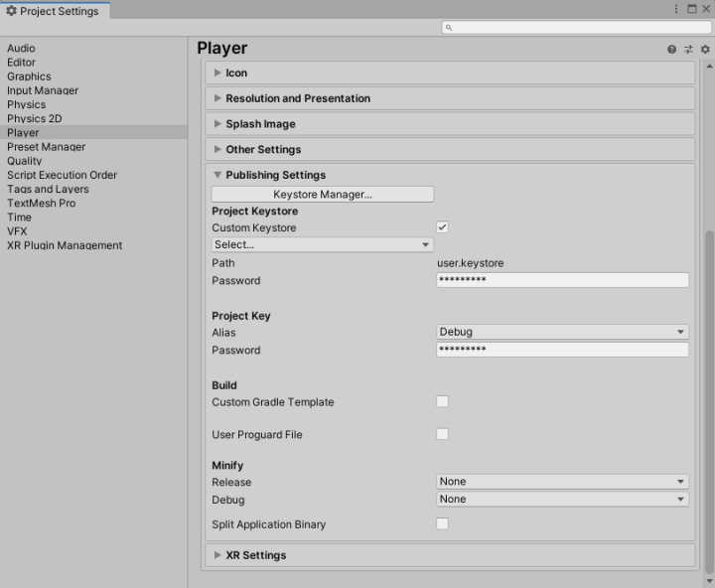This screenshot has width=715, height=588.
Task: Select Graphics in the settings list
Action: pyautogui.click(x=29, y=76)
